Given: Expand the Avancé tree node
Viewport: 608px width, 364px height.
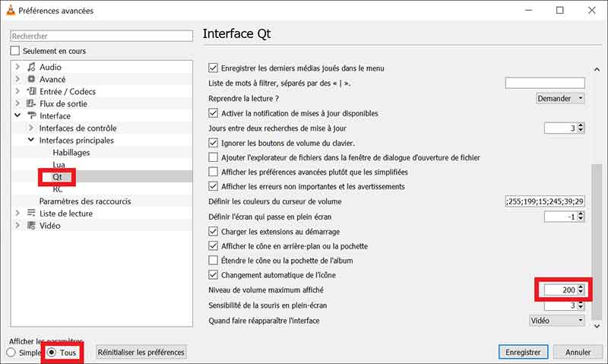Looking at the screenshot, I should [17, 79].
